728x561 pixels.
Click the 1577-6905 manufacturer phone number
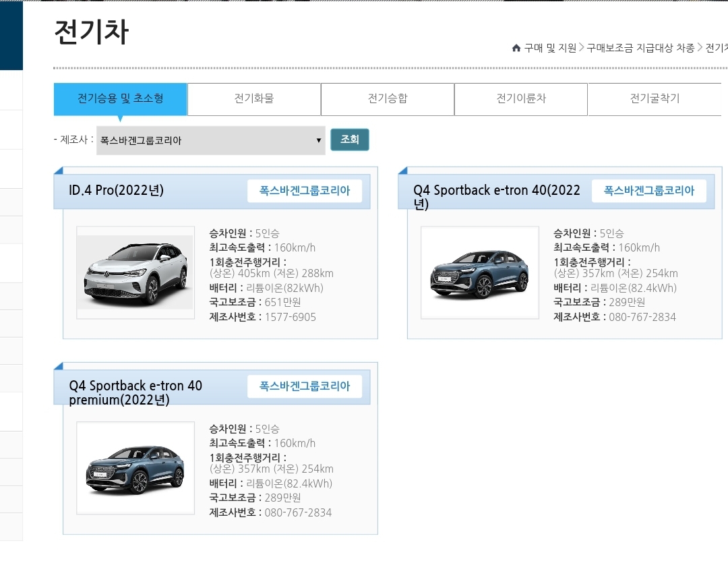click(x=290, y=317)
